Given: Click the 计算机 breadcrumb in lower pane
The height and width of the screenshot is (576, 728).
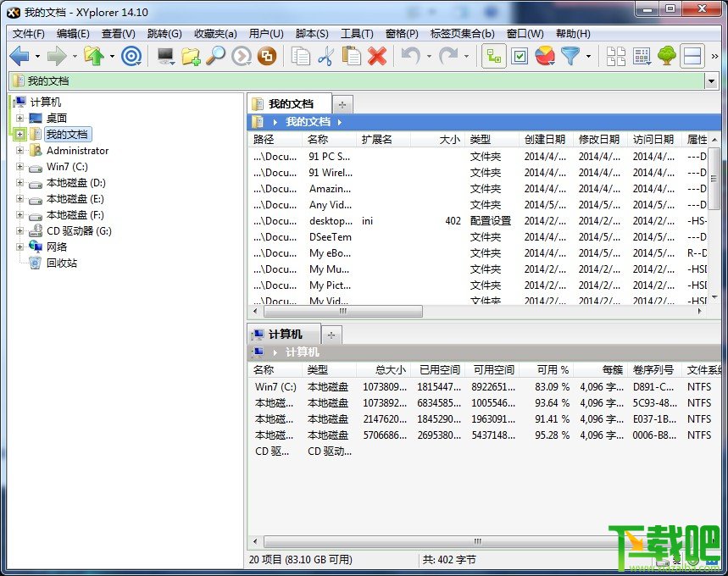Looking at the screenshot, I should coord(303,352).
